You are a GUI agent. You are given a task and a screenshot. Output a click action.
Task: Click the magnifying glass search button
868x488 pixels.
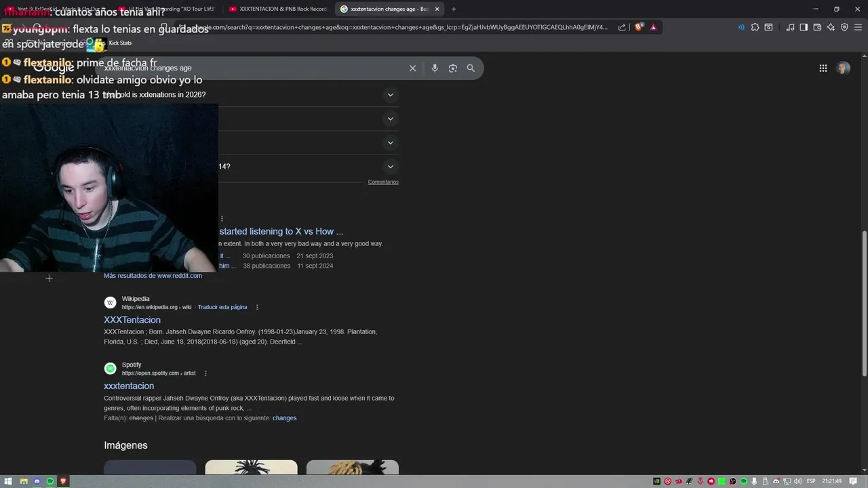pyautogui.click(x=471, y=68)
